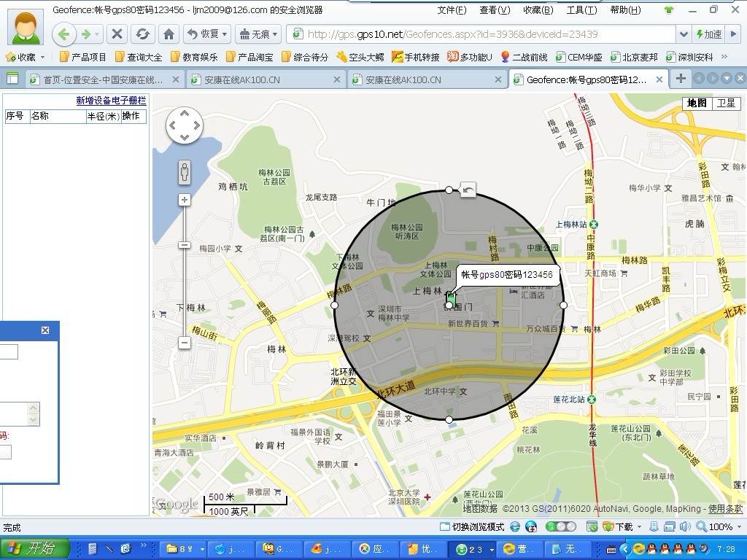This screenshot has height=560, width=747.
Task: Close the 首页-位置安全 tab
Action: tap(175, 79)
